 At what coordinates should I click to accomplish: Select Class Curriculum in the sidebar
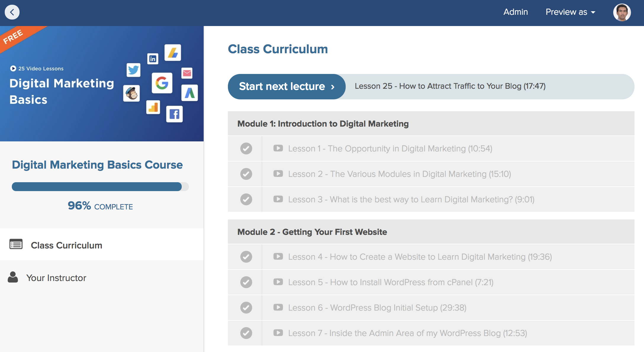66,245
